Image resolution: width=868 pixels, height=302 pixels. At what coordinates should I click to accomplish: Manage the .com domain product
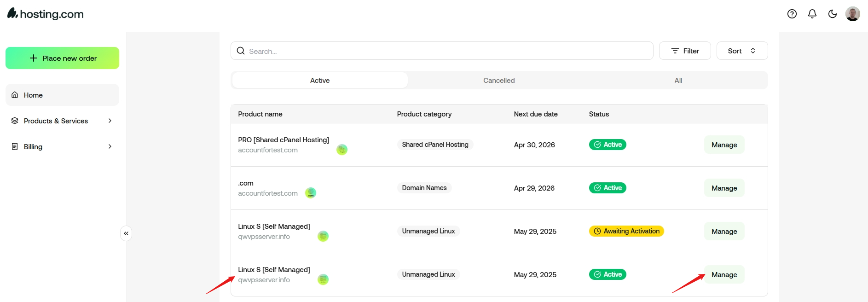[x=724, y=188]
